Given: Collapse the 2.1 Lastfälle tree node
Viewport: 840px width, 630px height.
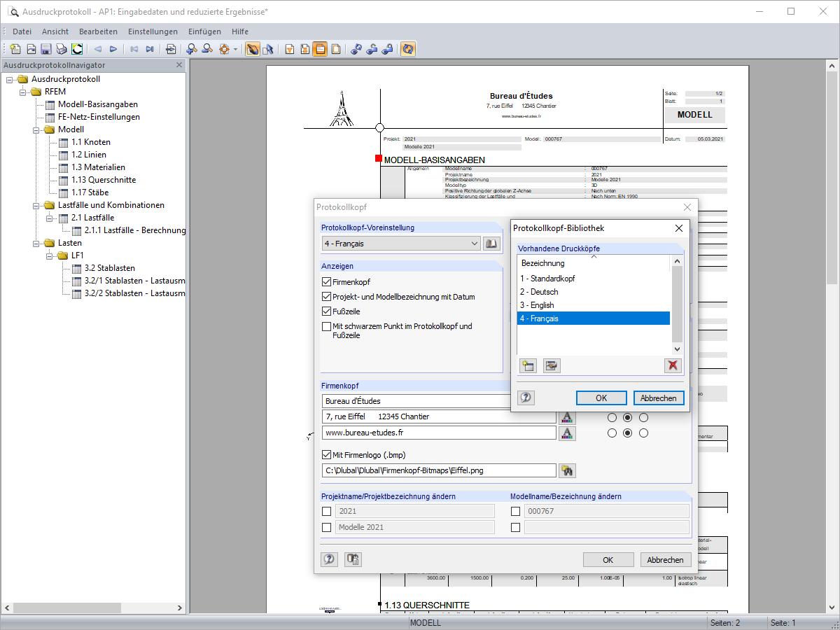Looking at the screenshot, I should tap(49, 218).
